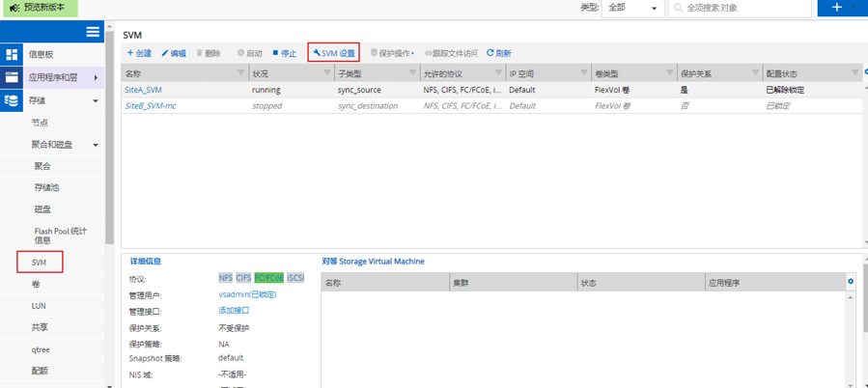Screen dimensions: 868x388
Task: Click gear icon in peer SVM table
Action: tap(851, 281)
